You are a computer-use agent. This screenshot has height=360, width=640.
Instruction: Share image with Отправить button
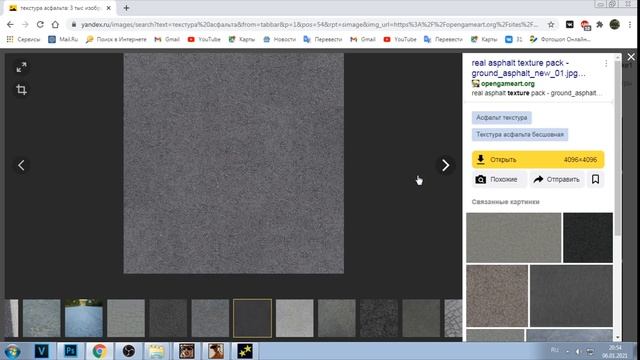(557, 179)
